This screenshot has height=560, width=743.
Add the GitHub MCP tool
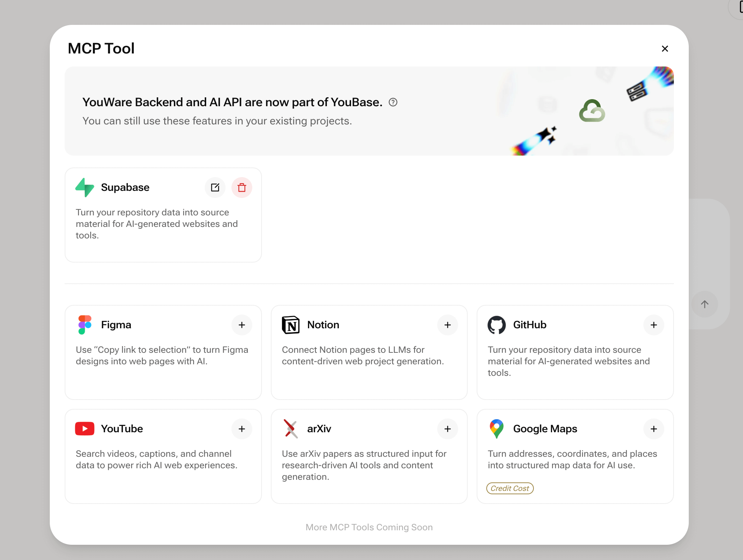pyautogui.click(x=654, y=325)
